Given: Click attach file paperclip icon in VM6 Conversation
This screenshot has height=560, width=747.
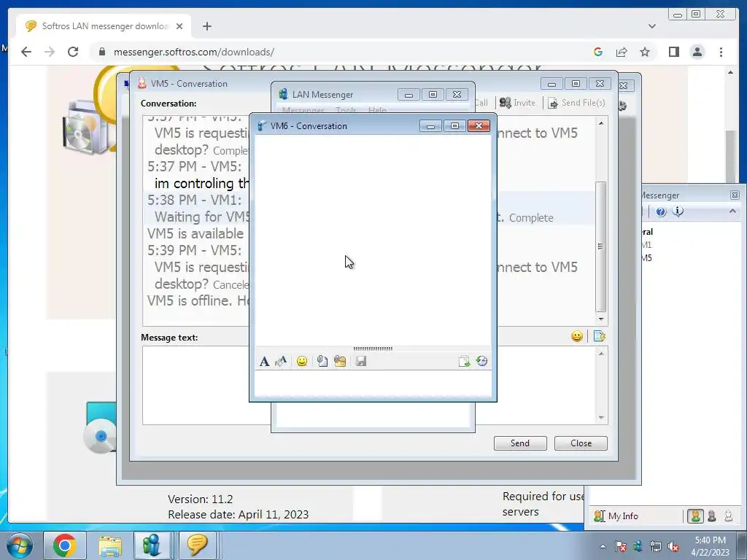Looking at the screenshot, I should tap(322, 362).
